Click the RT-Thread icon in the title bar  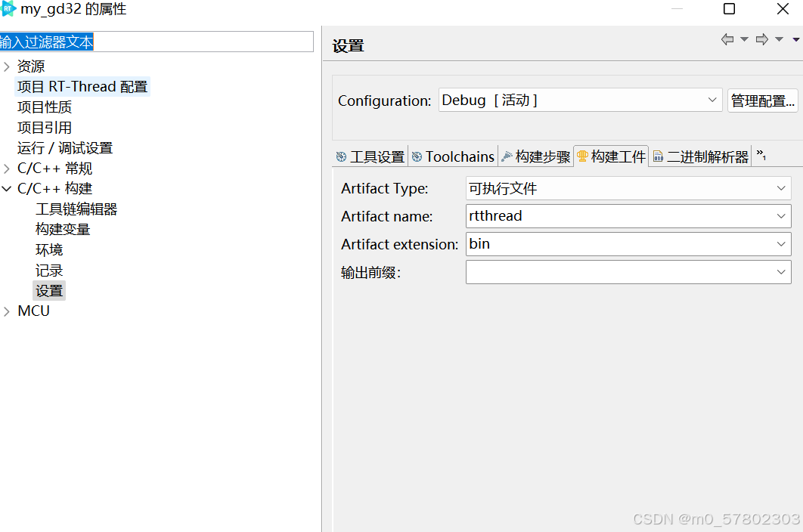[8, 9]
